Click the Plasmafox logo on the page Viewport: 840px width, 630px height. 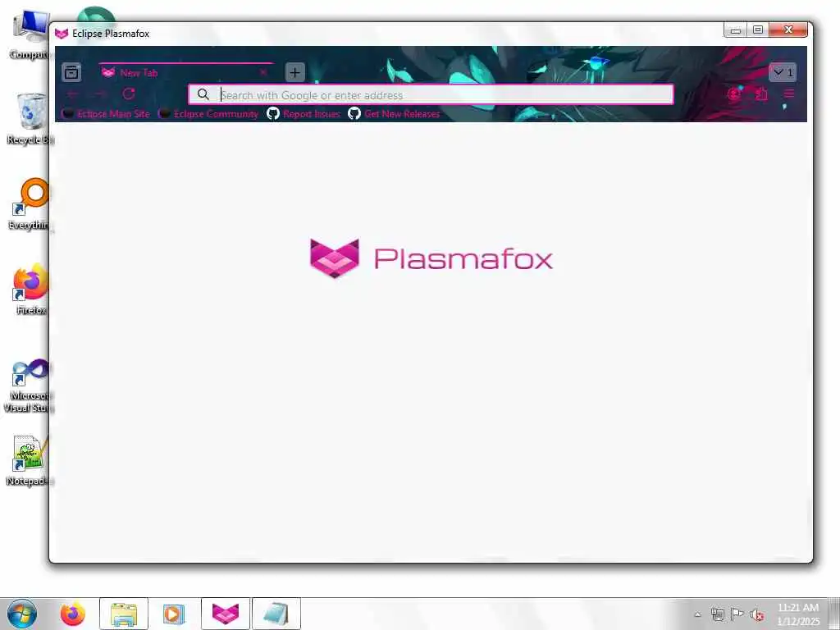coord(431,258)
